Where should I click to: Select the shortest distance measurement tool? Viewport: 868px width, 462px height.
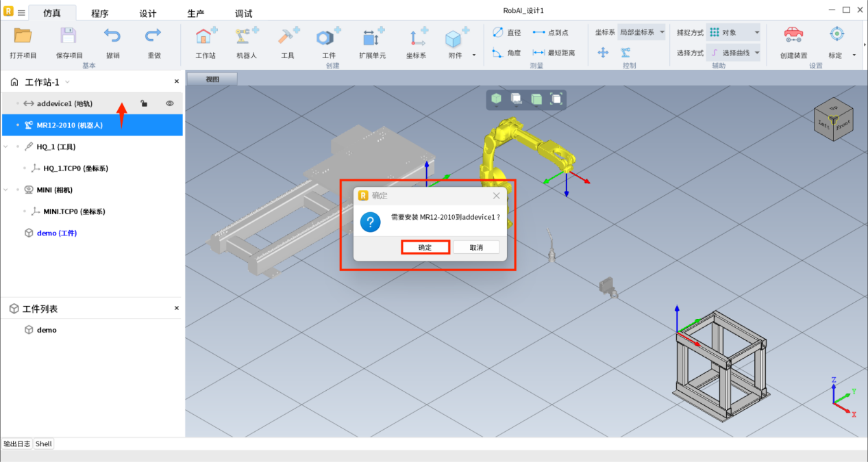point(554,53)
